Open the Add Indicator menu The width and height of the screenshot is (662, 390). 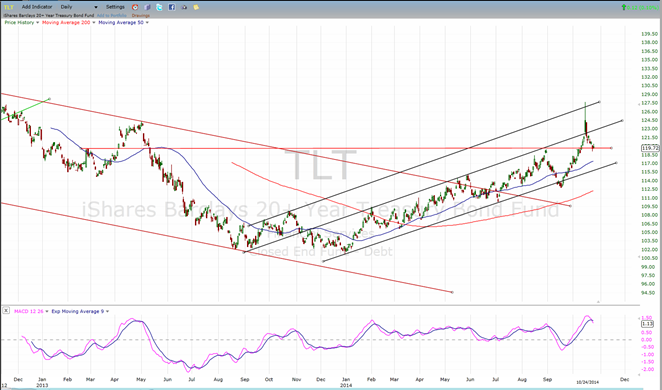pos(37,7)
